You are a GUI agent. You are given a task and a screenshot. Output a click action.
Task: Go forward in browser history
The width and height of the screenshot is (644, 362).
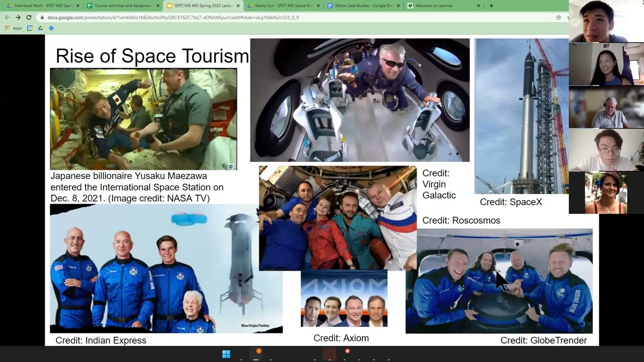click(18, 17)
